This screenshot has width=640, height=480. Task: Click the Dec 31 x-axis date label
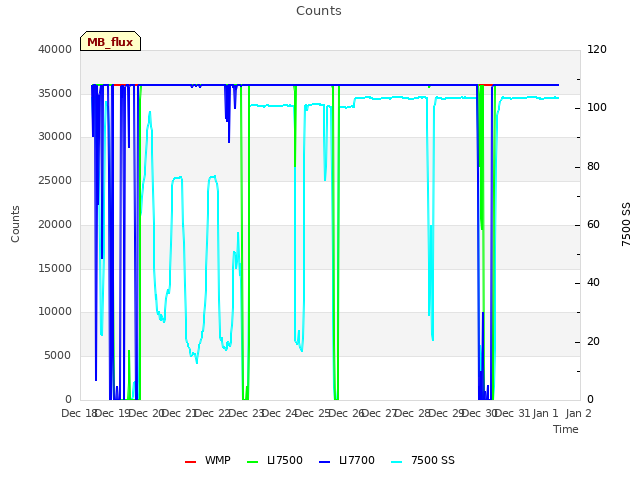[x=513, y=413]
